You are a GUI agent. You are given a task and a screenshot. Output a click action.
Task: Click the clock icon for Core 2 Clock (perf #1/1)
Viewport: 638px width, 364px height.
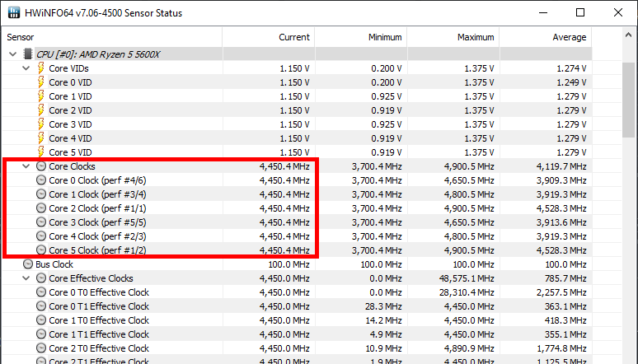pos(41,208)
